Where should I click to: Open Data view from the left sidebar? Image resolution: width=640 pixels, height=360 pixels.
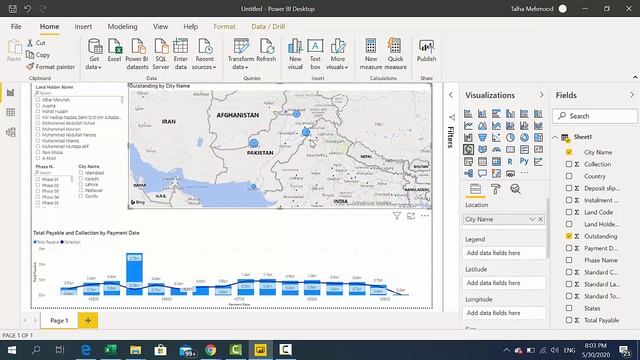click(11, 112)
